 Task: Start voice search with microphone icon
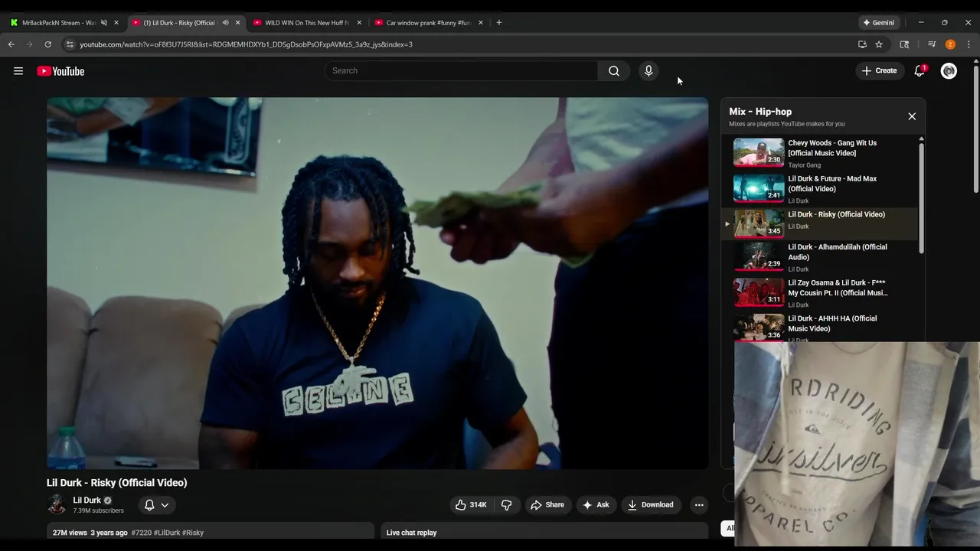coord(648,71)
